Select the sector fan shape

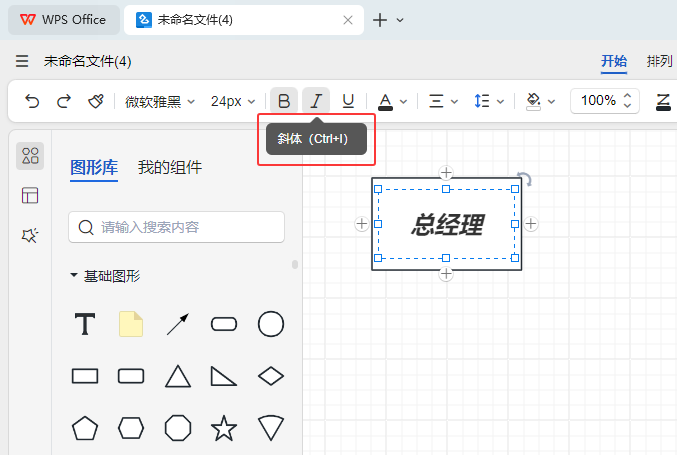pyautogui.click(x=271, y=428)
